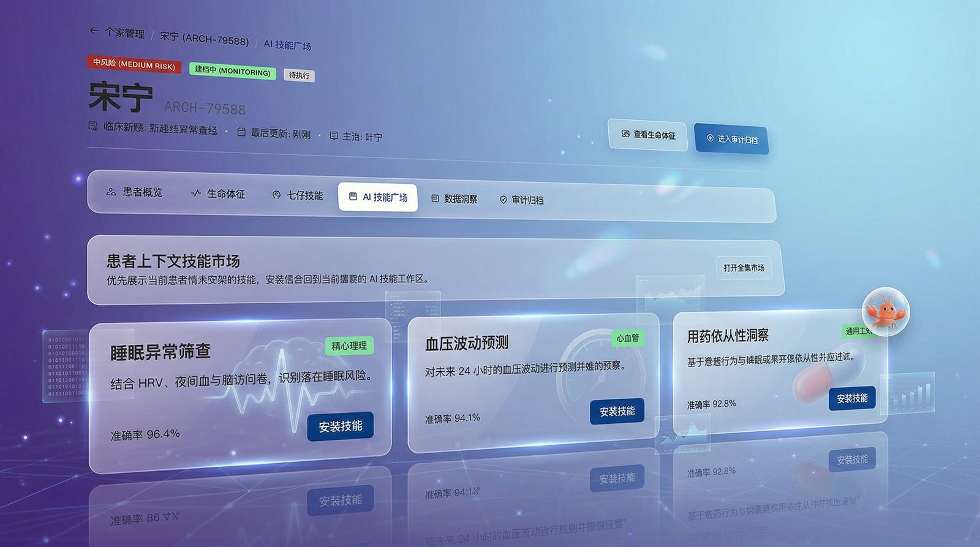The width and height of the screenshot is (980, 547).
Task: Click 准确率 92.8% on 用药依从性洞察 card
Action: tap(711, 404)
